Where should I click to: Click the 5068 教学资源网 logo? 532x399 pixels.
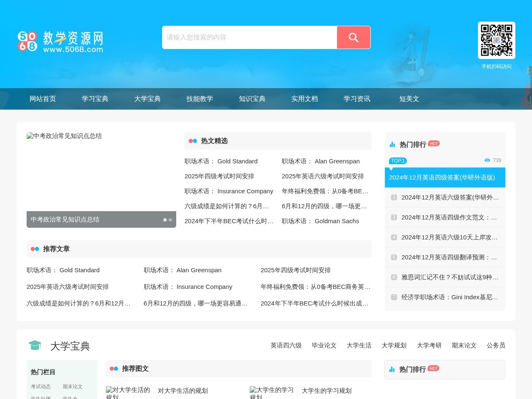click(60, 40)
